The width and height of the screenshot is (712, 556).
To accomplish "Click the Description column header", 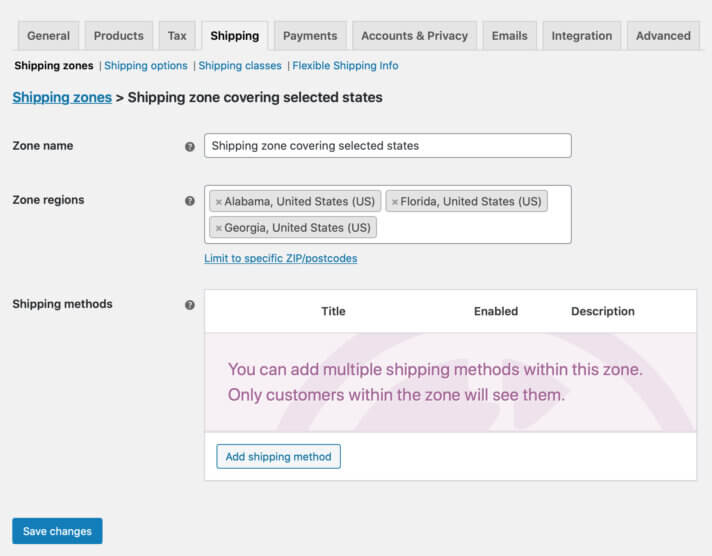I will point(603,311).
